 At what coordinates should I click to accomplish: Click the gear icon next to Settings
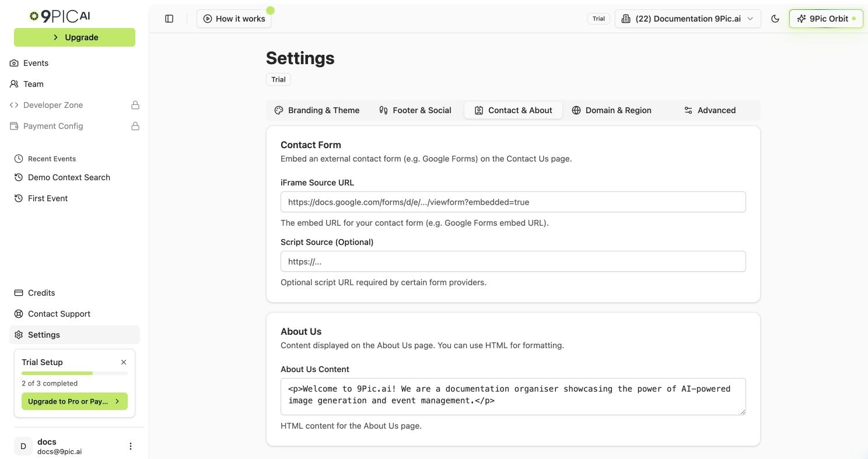[19, 335]
